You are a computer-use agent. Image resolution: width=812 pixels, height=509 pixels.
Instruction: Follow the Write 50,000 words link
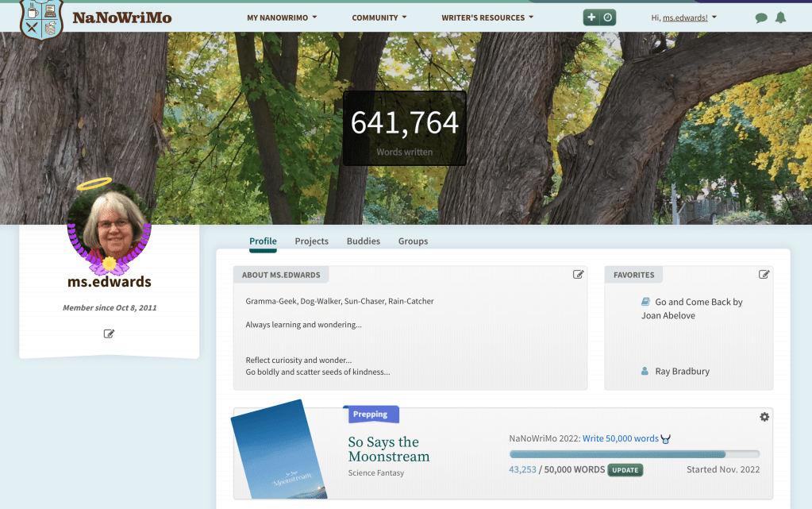click(621, 438)
